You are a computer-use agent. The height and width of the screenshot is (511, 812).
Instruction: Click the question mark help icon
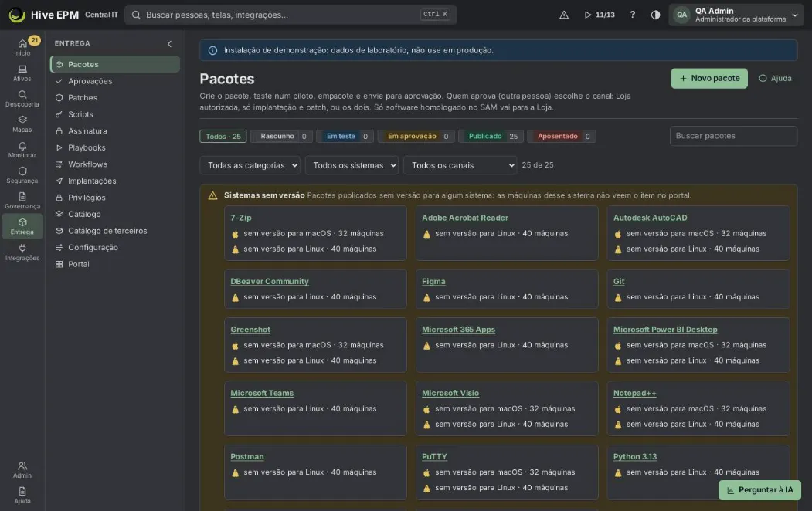pyautogui.click(x=632, y=15)
